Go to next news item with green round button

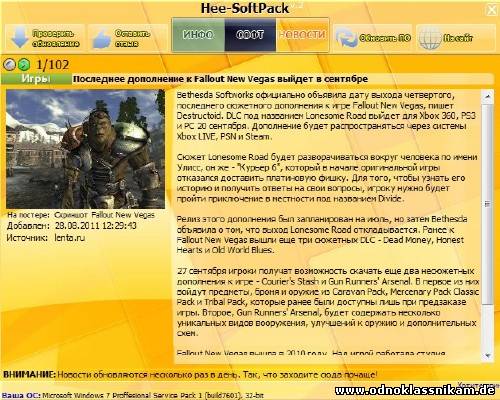24,65
